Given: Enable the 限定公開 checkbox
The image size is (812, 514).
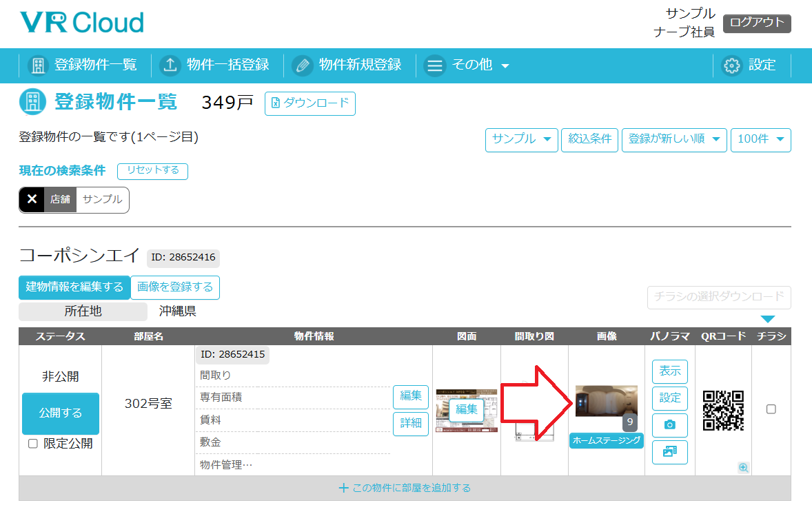Looking at the screenshot, I should point(32,444).
